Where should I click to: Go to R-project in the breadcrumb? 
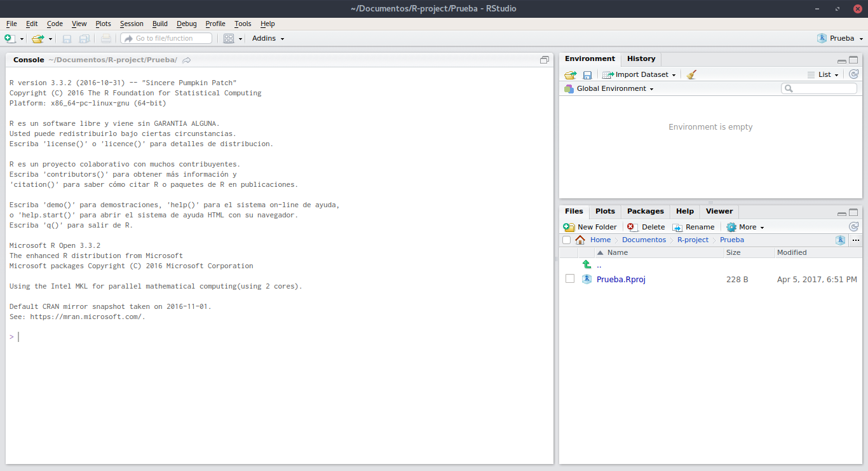[x=693, y=240]
